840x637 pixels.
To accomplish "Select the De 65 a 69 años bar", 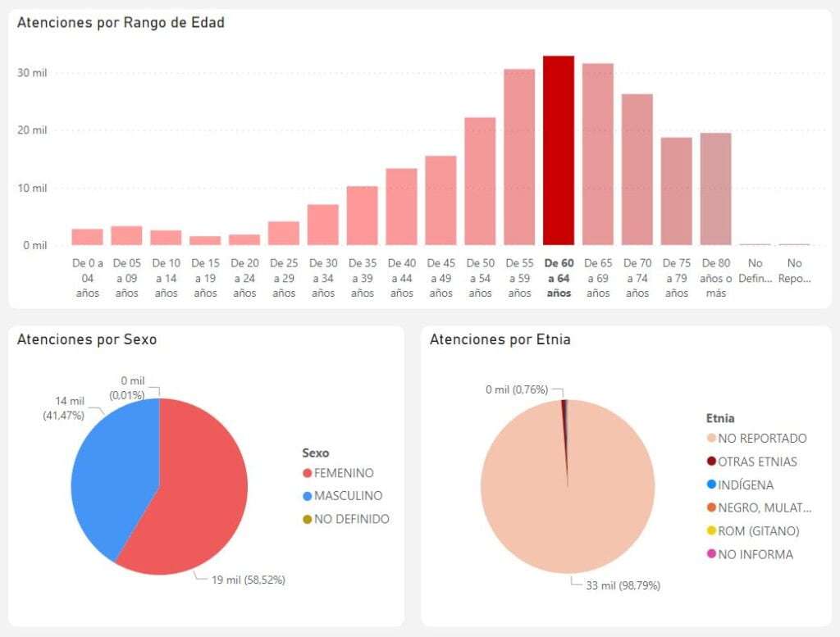I will (x=598, y=154).
